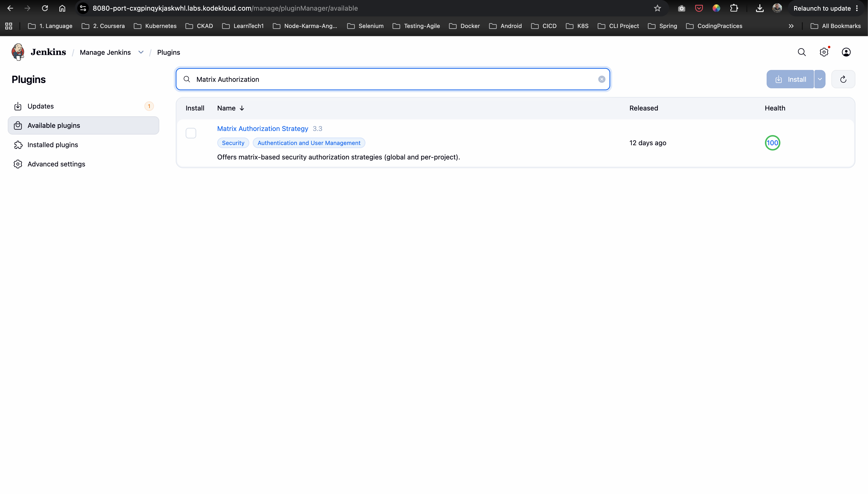The image size is (868, 494).
Task: Click the refresh plugin list button
Action: click(x=843, y=79)
